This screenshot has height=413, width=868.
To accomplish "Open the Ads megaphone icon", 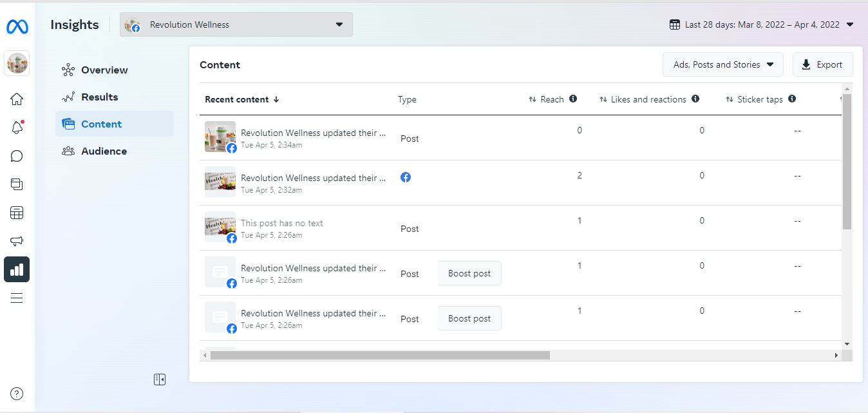I will pyautogui.click(x=17, y=241).
